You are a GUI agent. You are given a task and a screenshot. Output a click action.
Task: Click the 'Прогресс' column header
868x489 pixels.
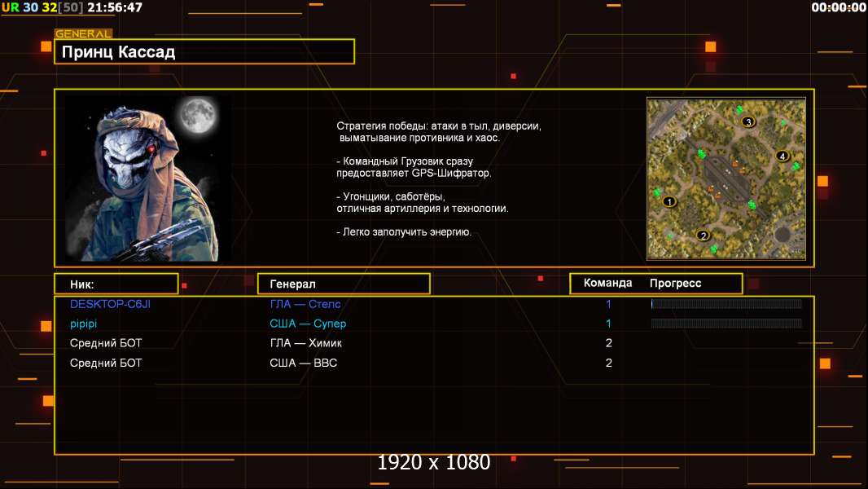click(675, 283)
